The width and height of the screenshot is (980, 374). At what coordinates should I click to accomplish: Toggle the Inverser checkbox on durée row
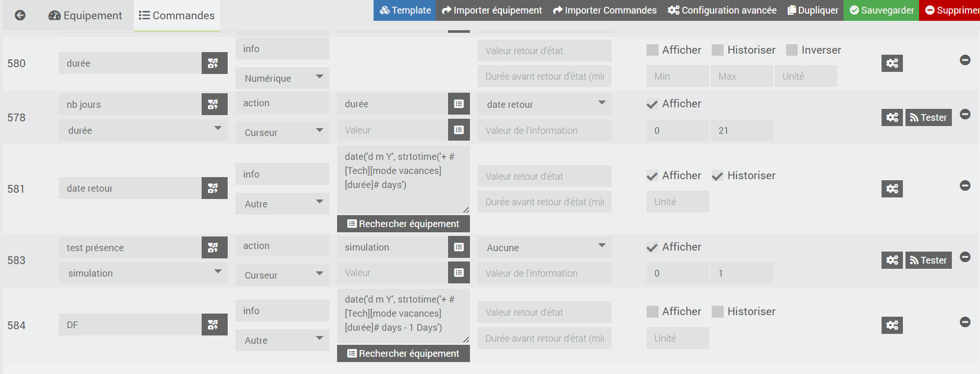[x=792, y=50]
